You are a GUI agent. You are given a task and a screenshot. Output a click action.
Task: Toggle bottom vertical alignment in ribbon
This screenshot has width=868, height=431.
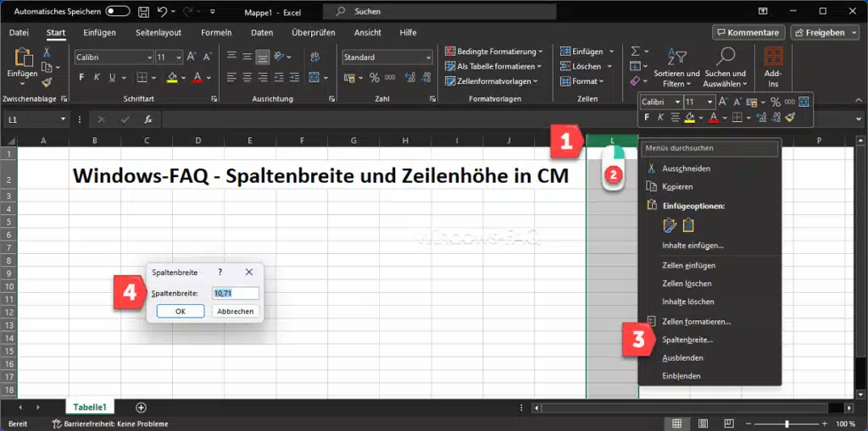click(x=263, y=57)
